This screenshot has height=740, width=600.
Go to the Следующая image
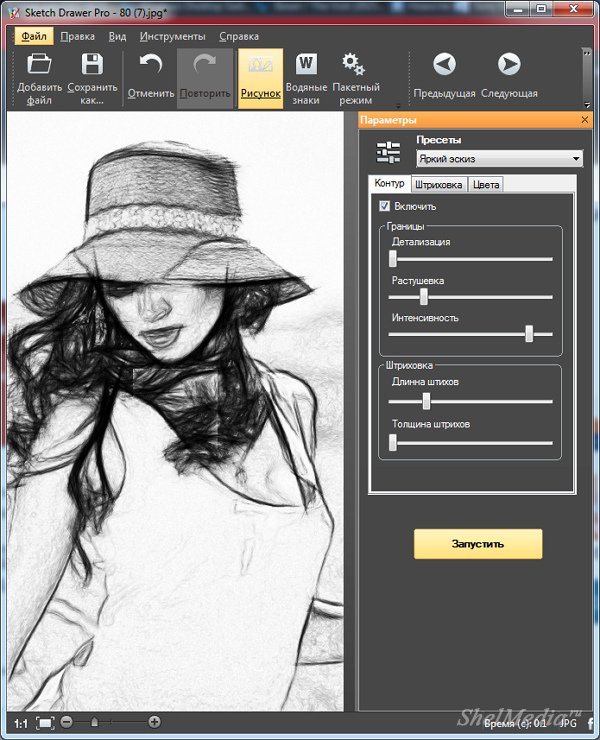(509, 66)
